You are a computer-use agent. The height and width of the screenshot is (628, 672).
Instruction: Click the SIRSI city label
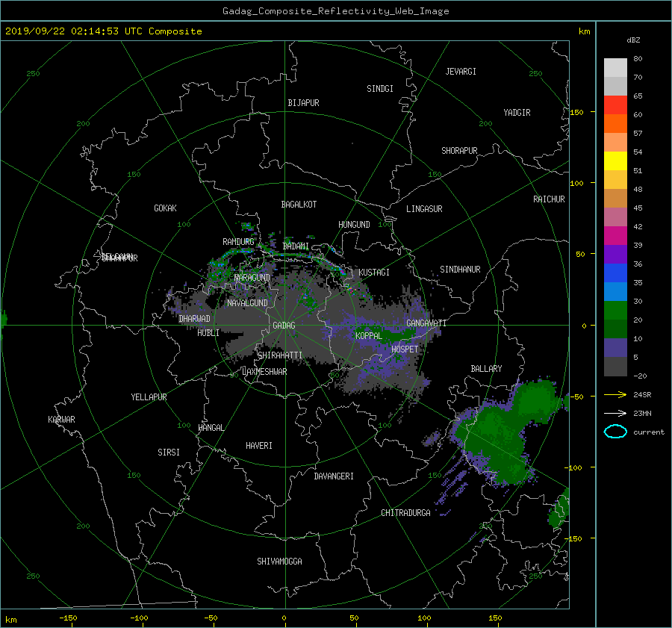pyautogui.click(x=169, y=453)
